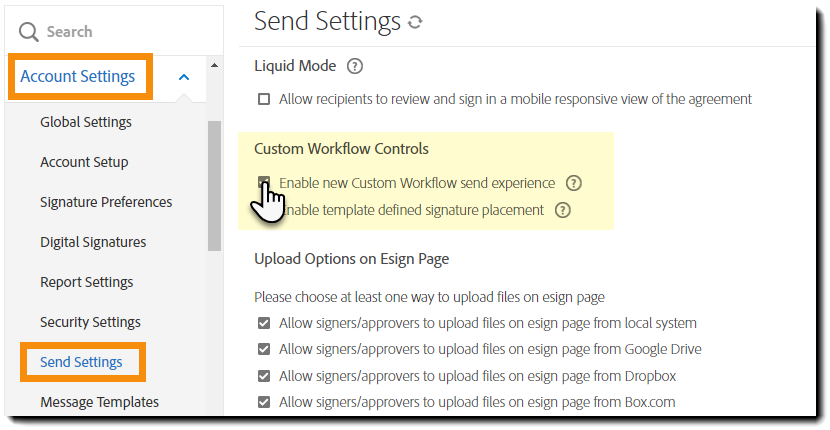This screenshot has width=830, height=430.
Task: Open Report Settings
Action: pyautogui.click(x=86, y=282)
